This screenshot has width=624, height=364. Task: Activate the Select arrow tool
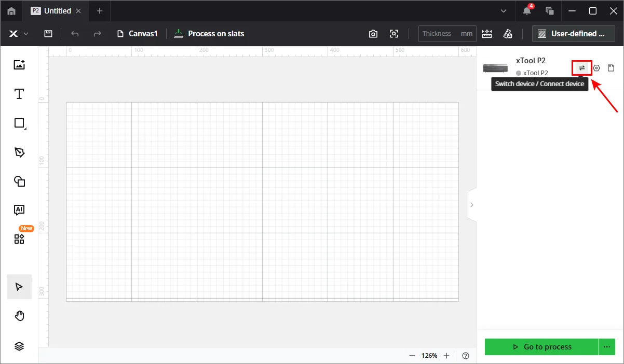pos(19,287)
